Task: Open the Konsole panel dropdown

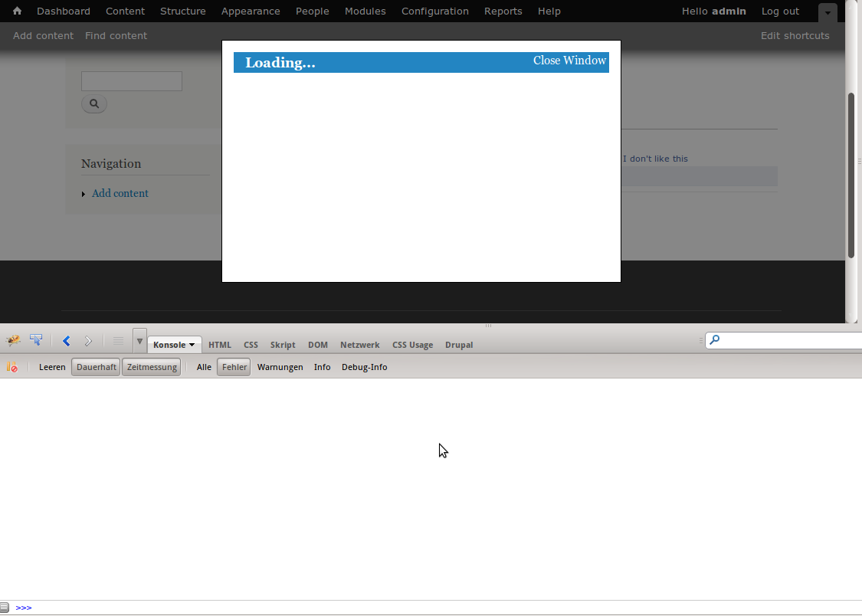Action: 192,344
